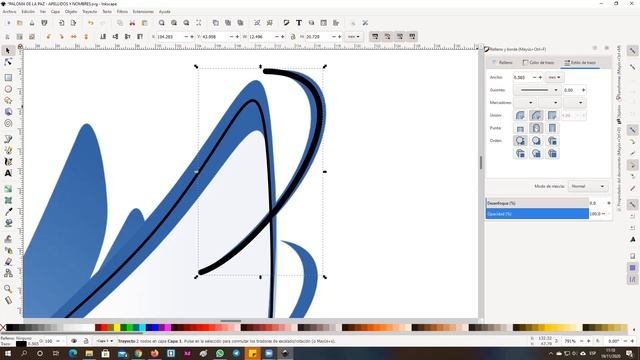Select the Spiral tool

[8, 123]
